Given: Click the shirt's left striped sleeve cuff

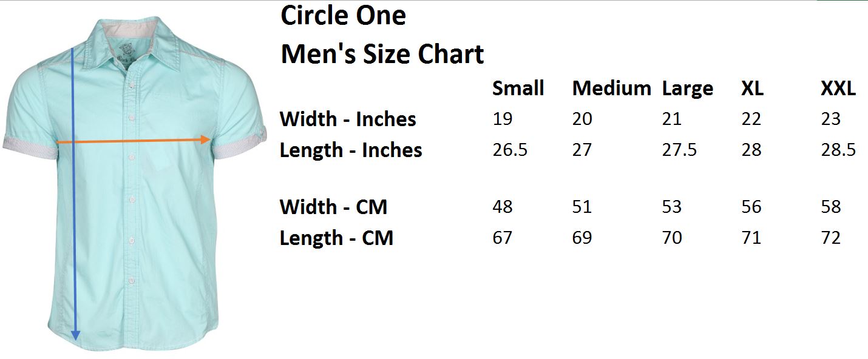Looking at the screenshot, I should point(29,148).
